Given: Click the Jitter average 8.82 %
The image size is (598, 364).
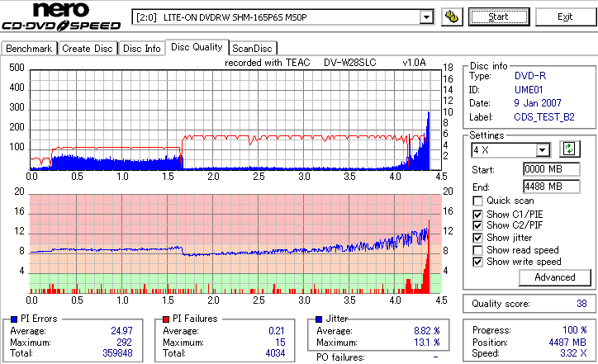Looking at the screenshot, I should coord(427,331).
